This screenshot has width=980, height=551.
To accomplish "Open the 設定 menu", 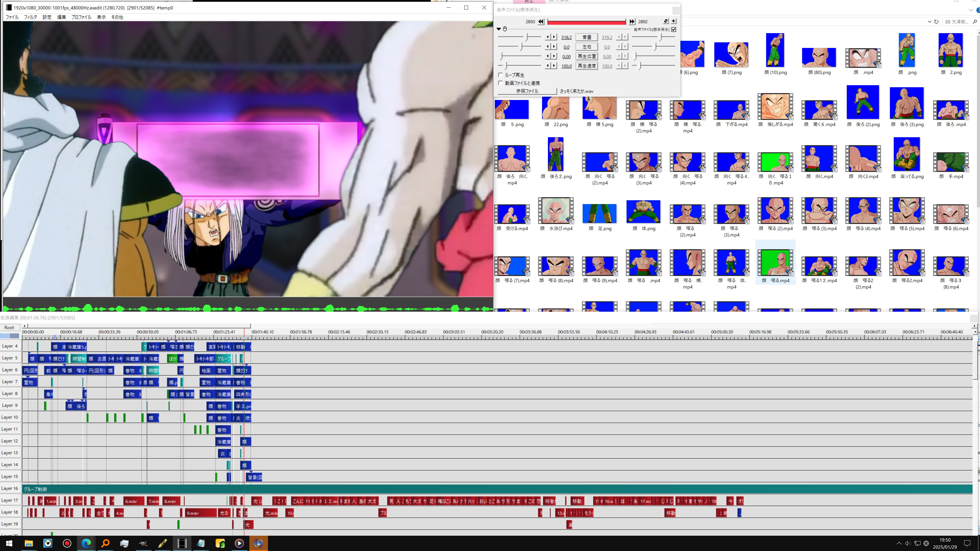I will point(47,17).
